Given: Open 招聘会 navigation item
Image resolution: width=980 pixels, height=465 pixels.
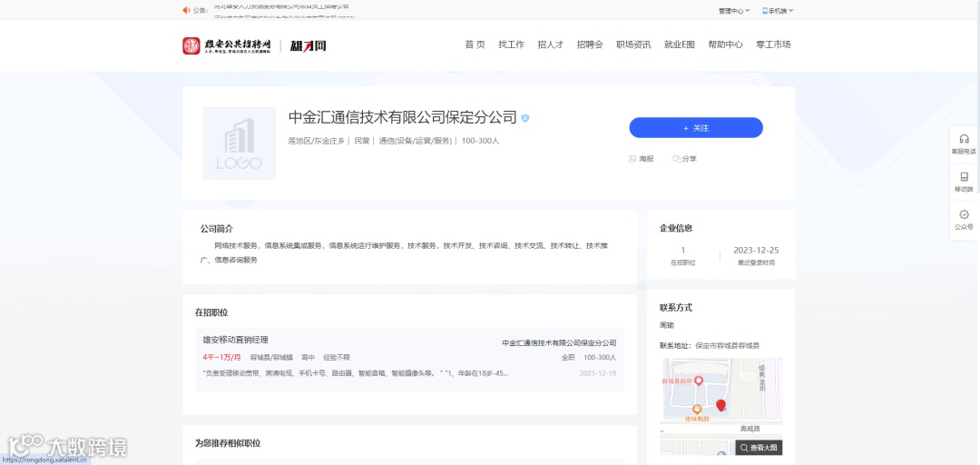Looking at the screenshot, I should click(x=590, y=45).
